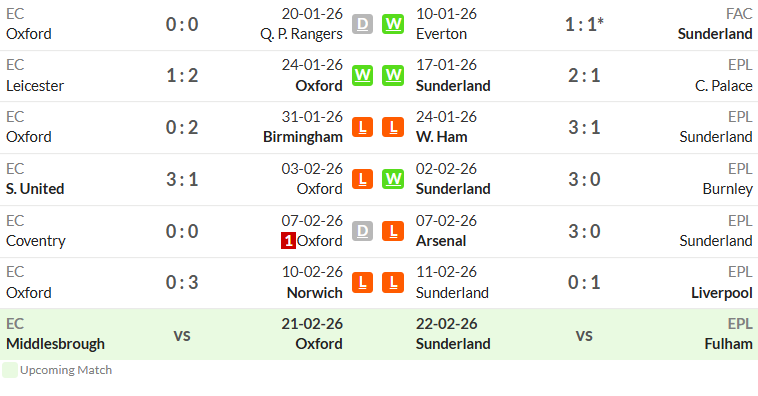
Task: Click the red card indicator before Oxford
Action: [x=288, y=241]
